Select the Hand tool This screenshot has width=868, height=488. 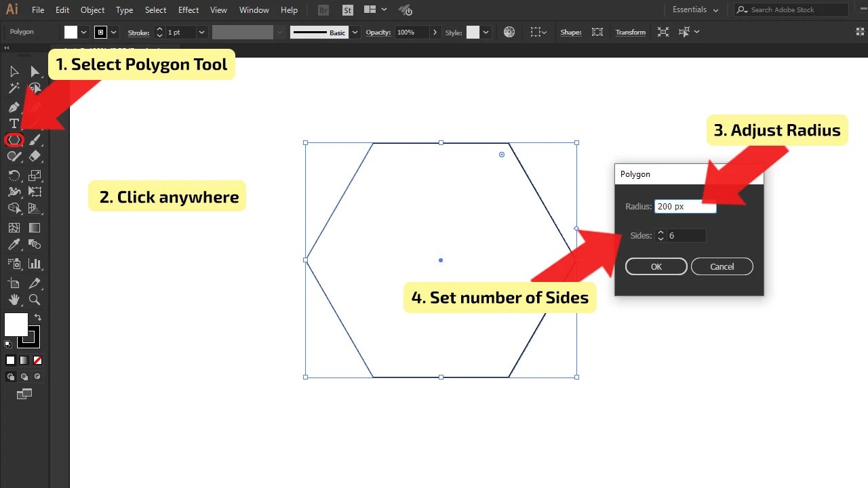pyautogui.click(x=14, y=299)
